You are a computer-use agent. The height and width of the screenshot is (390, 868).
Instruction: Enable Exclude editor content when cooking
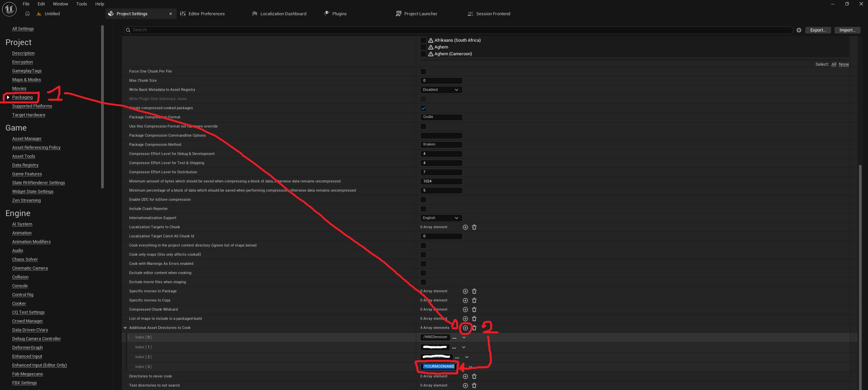pos(423,273)
